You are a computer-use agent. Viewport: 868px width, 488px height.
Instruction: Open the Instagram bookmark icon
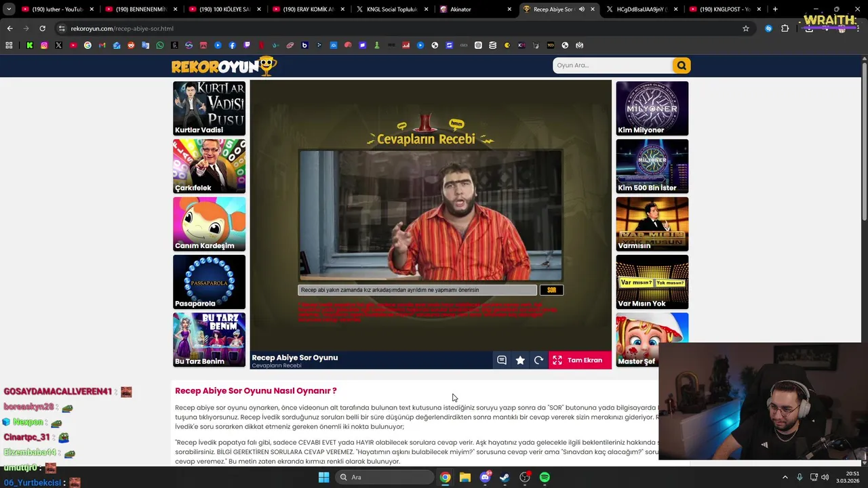pos(44,45)
